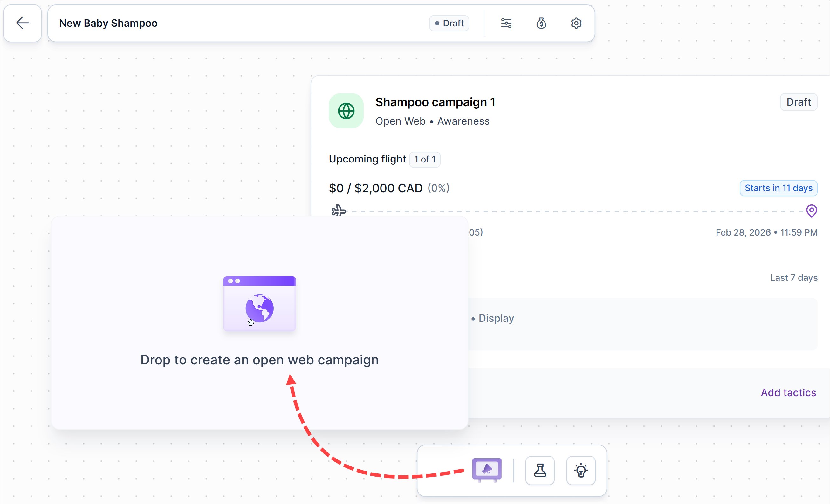Screen dimensions: 830x504
Task: Select the flask experiment tool
Action: tap(540, 470)
